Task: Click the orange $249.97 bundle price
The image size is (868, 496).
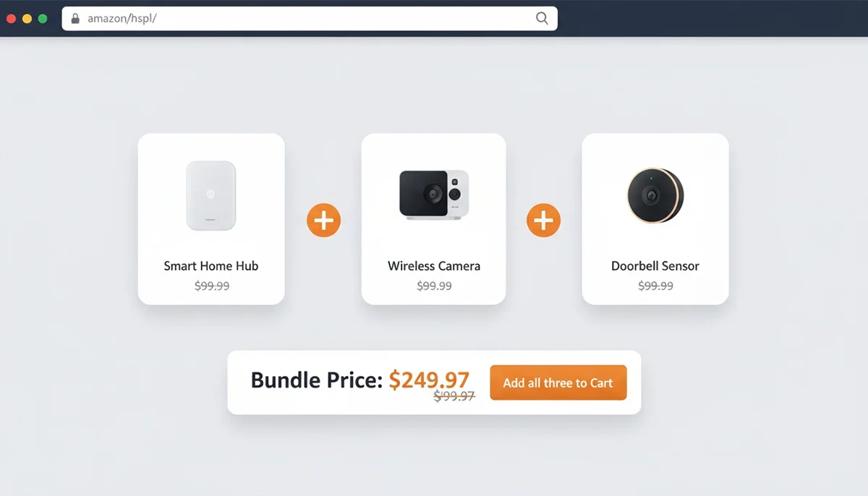Action: pos(429,379)
